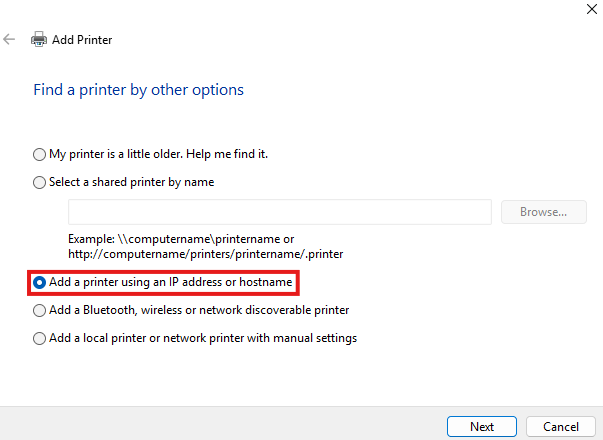Select 'My printer is a little older' option

pos(39,155)
